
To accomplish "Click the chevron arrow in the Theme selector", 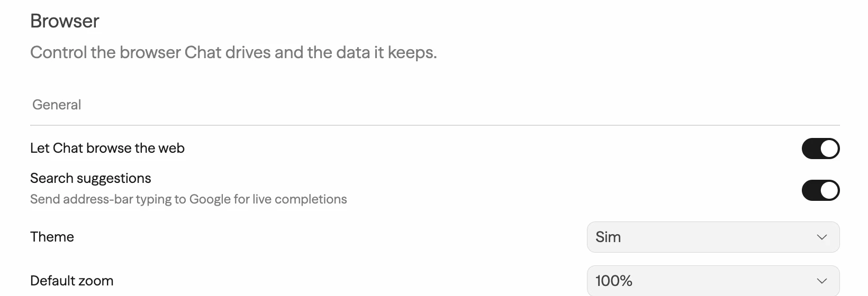I will [821, 237].
